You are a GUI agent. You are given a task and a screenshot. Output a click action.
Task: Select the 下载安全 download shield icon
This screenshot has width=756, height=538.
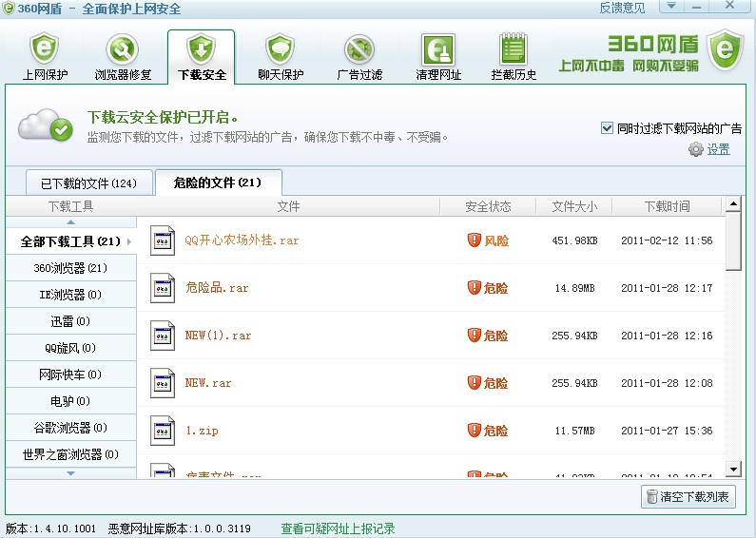tap(201, 49)
